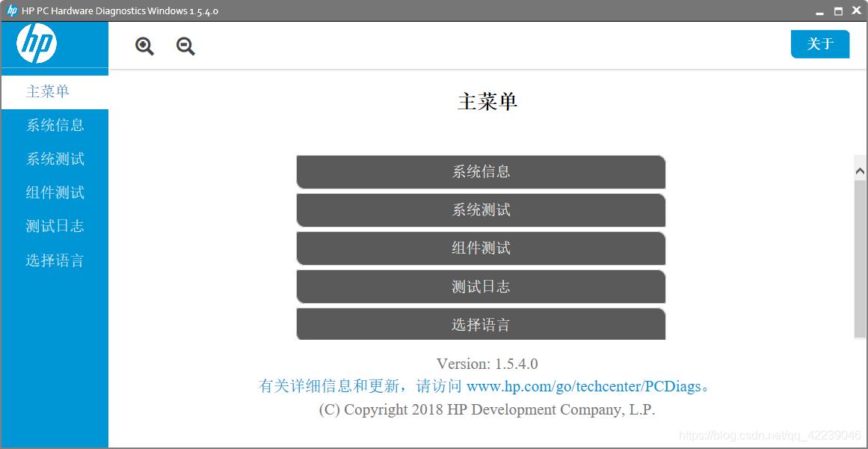868x449 pixels.
Task: Open 系统信息 in the left sidebar
Action: (x=55, y=125)
